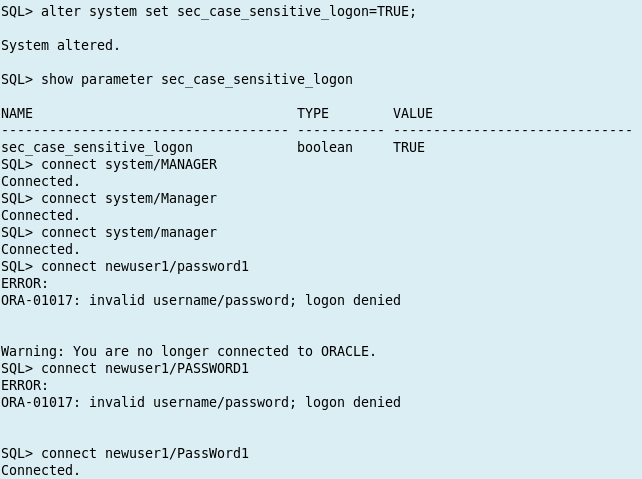
Task: Click the 'System altered.' output message
Action: click(x=60, y=45)
